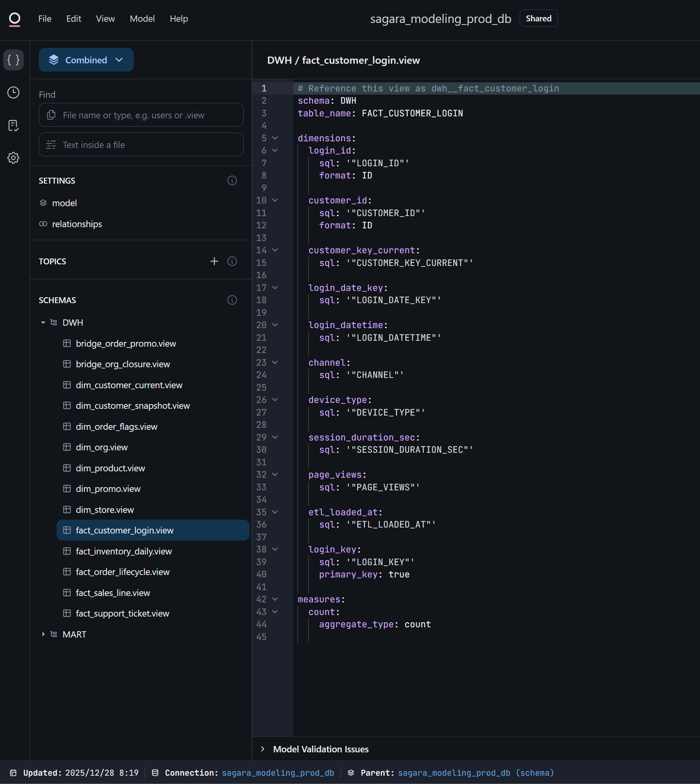Open the code editor braces icon in sidebar
Image resolution: width=700 pixels, height=784 pixels.
pyautogui.click(x=13, y=60)
